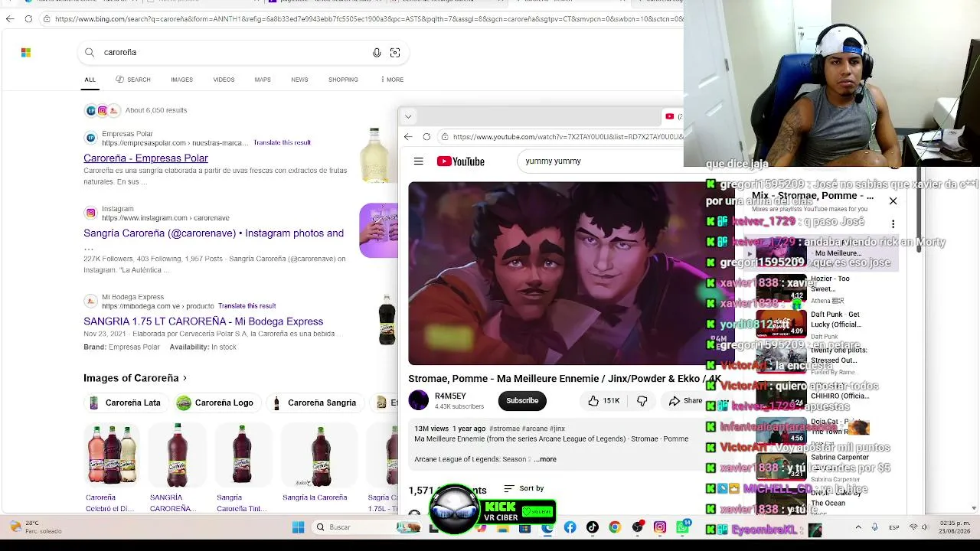
Task: Click the Empresas Polar site favicon
Action: pos(91,139)
